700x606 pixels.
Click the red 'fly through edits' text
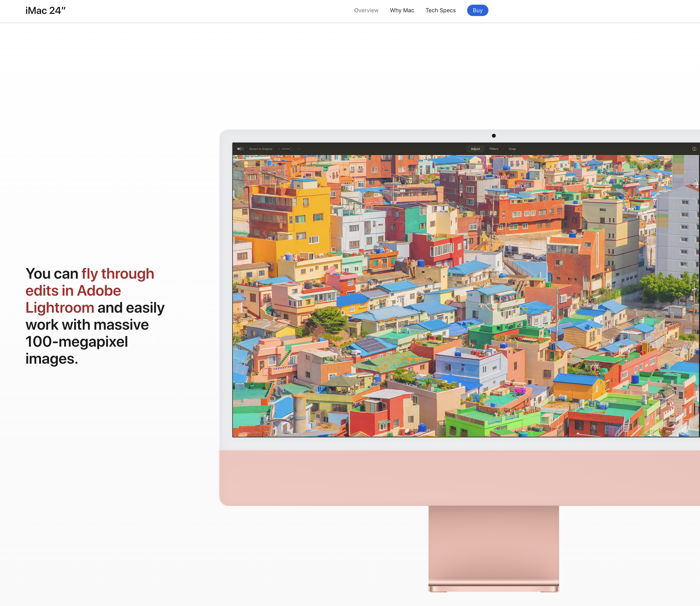coord(90,290)
